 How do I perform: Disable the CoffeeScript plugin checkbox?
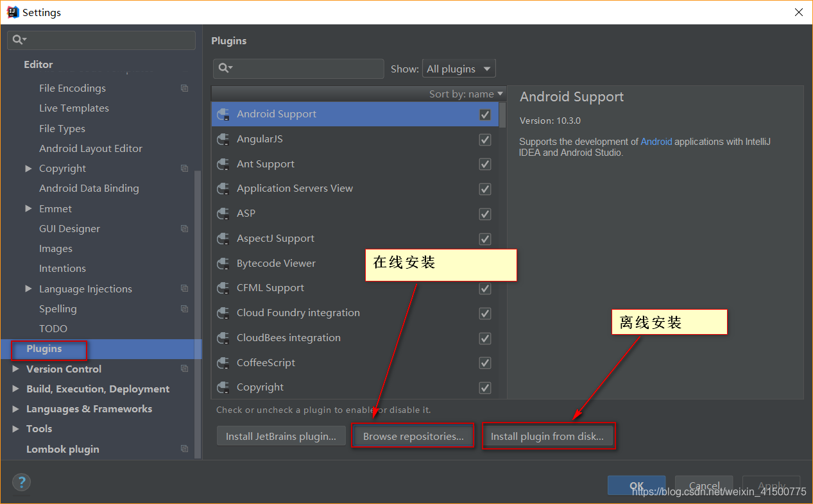pyautogui.click(x=485, y=363)
